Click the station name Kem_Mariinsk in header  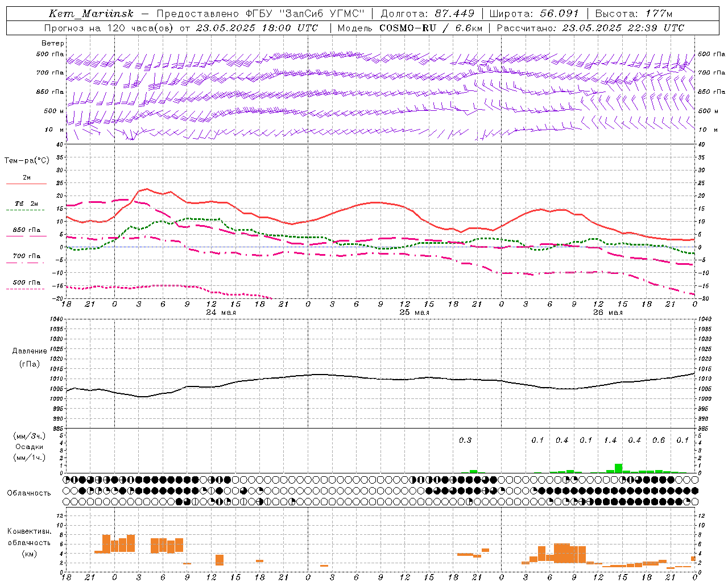tap(91, 13)
